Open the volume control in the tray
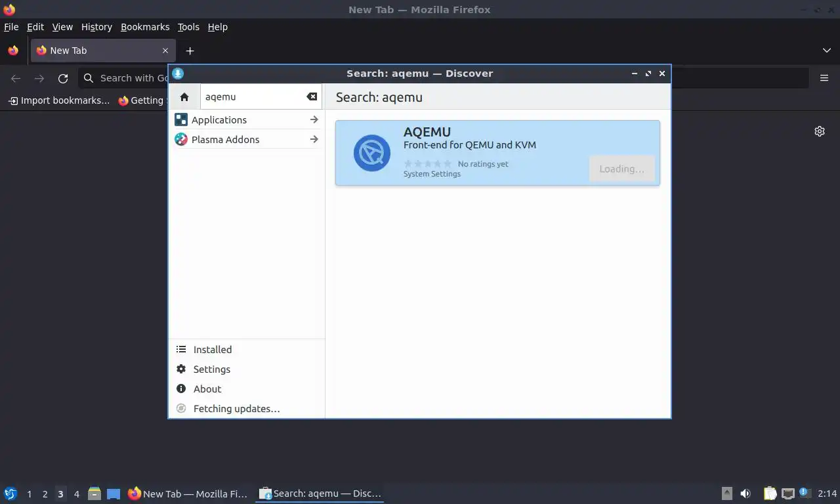Screen dimensions: 840x504 tap(745, 493)
